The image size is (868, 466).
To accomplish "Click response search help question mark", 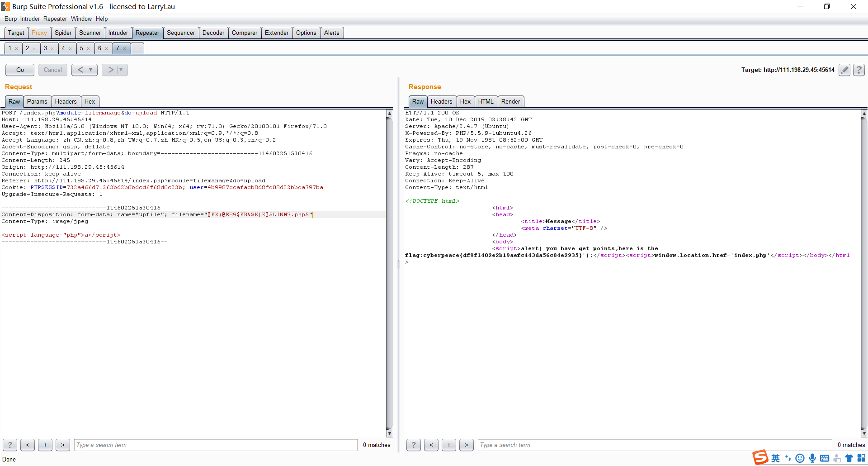I will click(414, 445).
